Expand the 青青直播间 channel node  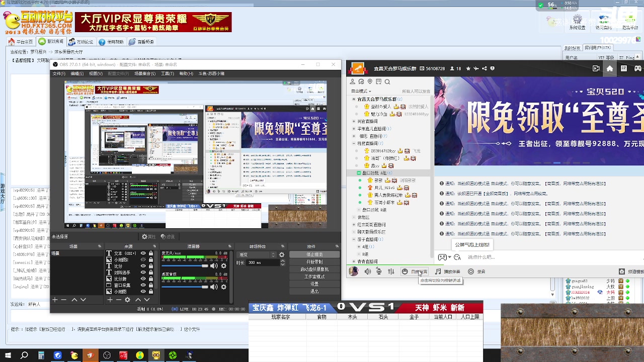[x=354, y=261]
